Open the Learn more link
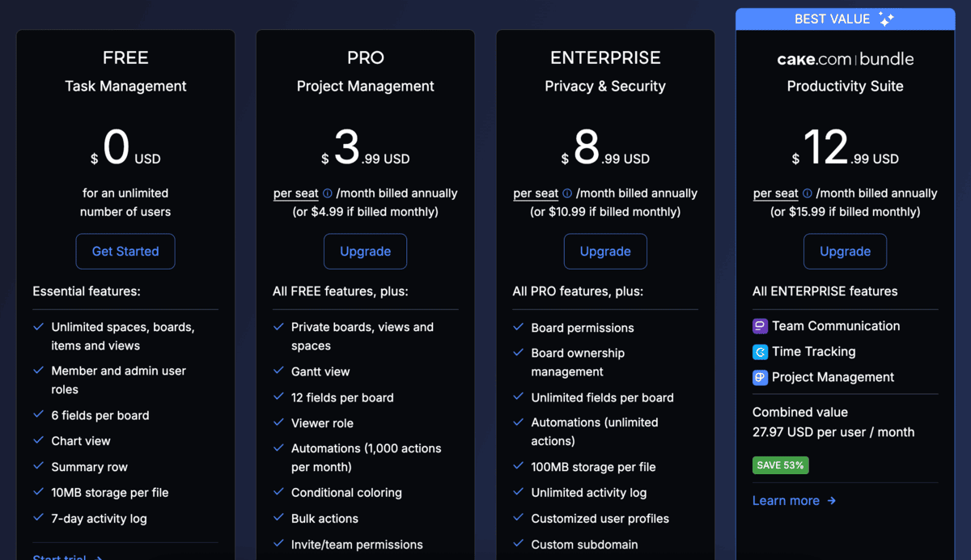This screenshot has width=971, height=560. point(786,501)
